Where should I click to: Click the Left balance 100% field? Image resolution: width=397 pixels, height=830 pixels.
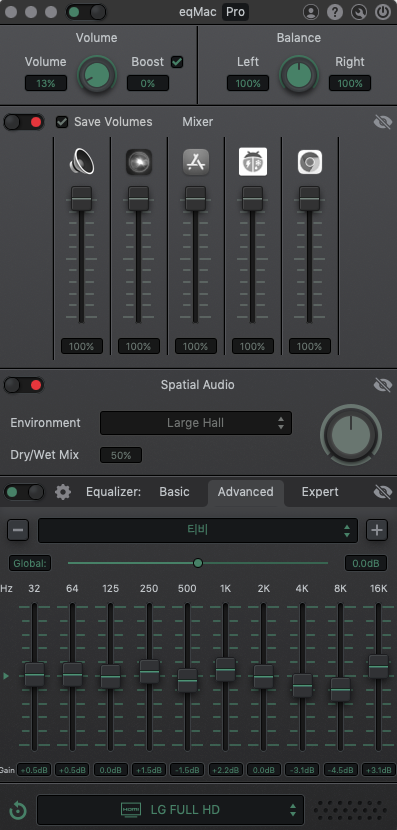click(x=248, y=84)
